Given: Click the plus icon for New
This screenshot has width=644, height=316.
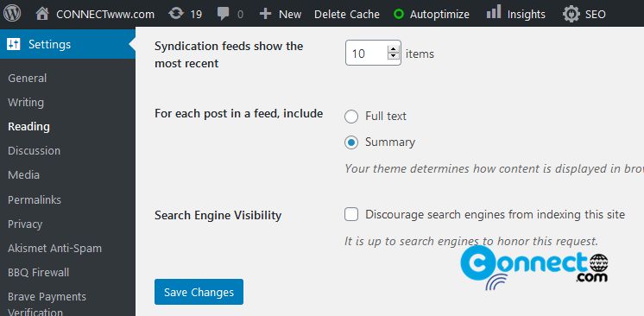Looking at the screenshot, I should 266,14.
